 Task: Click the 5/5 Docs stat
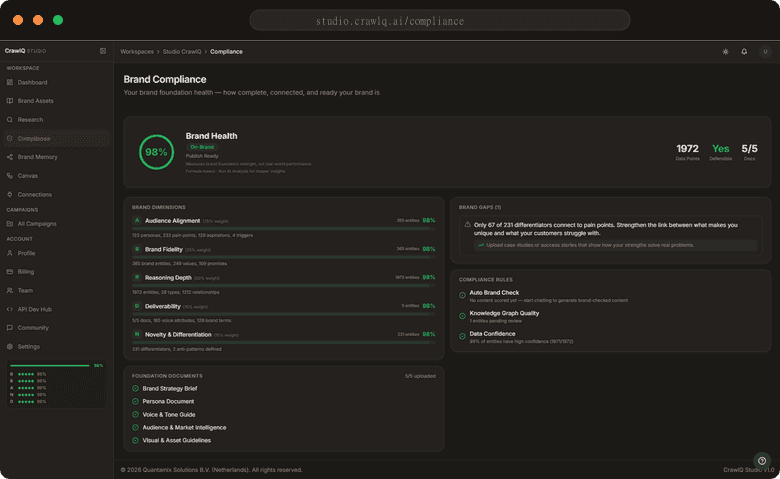point(749,151)
